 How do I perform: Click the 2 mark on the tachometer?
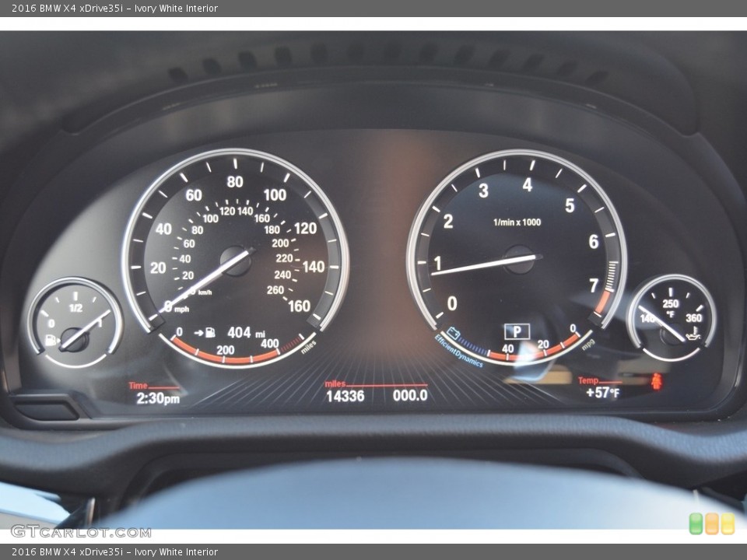(448, 222)
